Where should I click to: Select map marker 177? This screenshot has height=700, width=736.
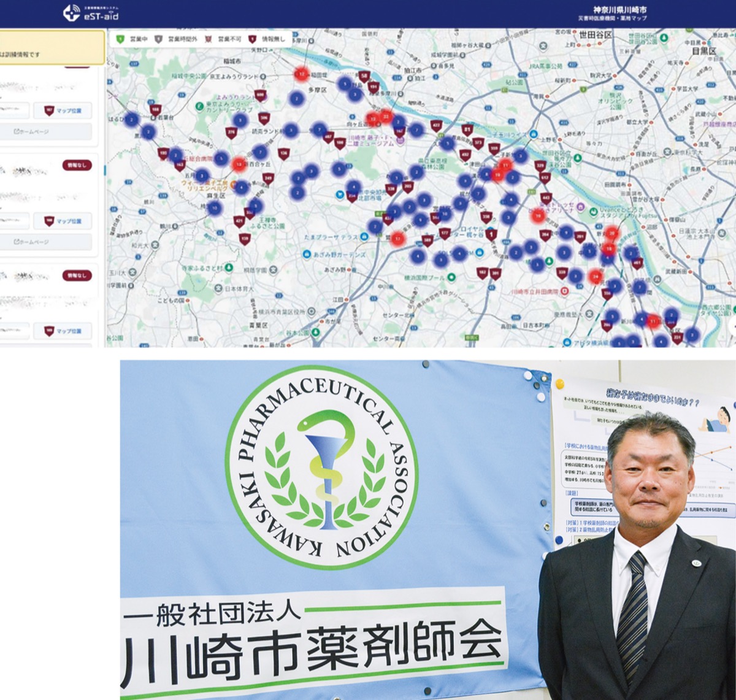[445, 233]
